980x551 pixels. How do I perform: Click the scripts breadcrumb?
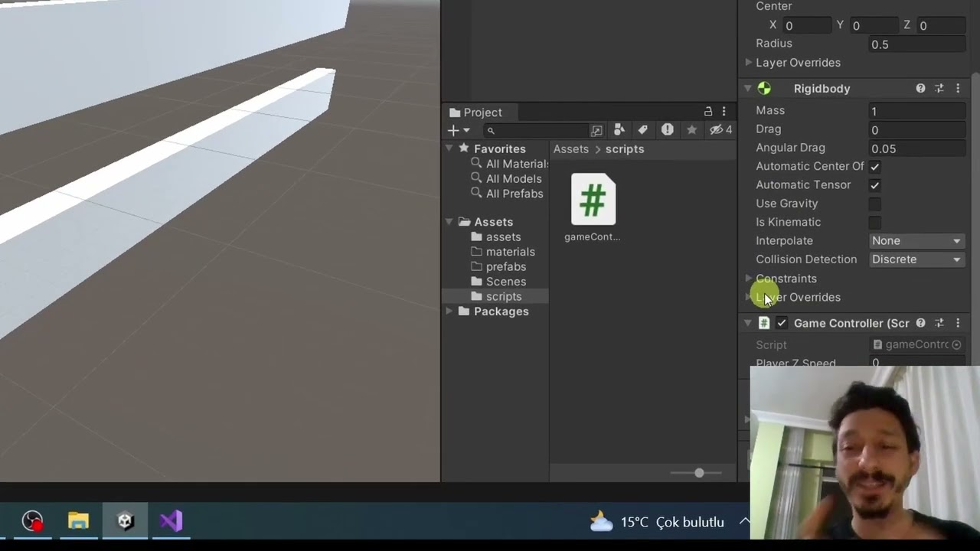coord(625,148)
